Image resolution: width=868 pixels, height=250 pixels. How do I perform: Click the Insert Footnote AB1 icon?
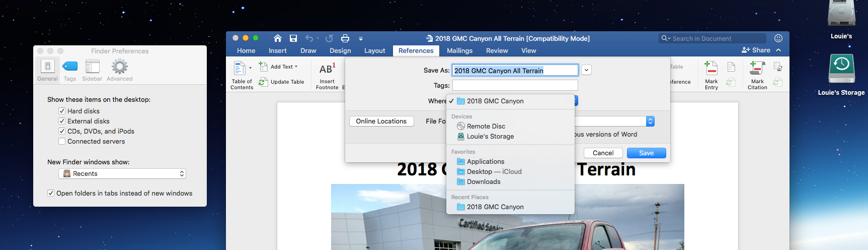click(x=327, y=69)
